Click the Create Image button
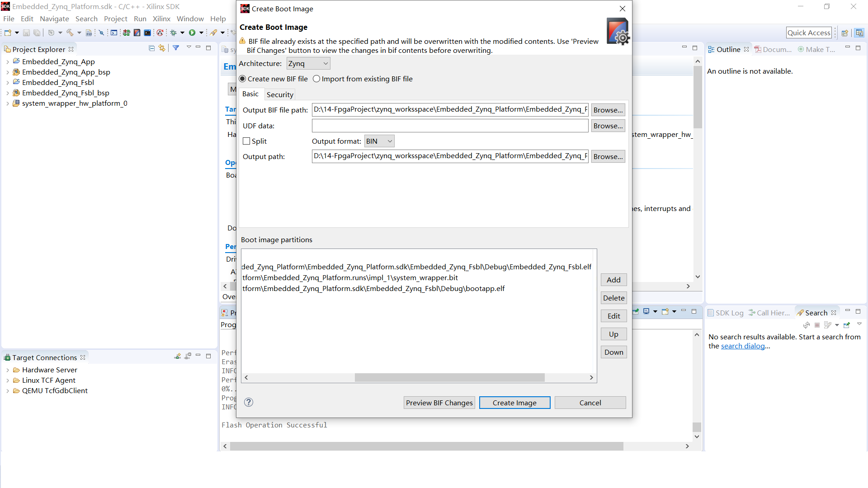868x488 pixels. [514, 403]
